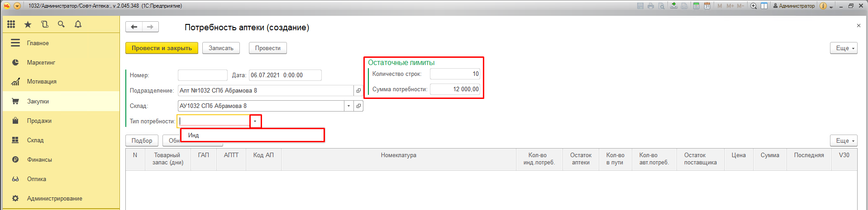Open the top Еще dropdown menu
Viewport: 868px width, 210px height.
tap(844, 48)
